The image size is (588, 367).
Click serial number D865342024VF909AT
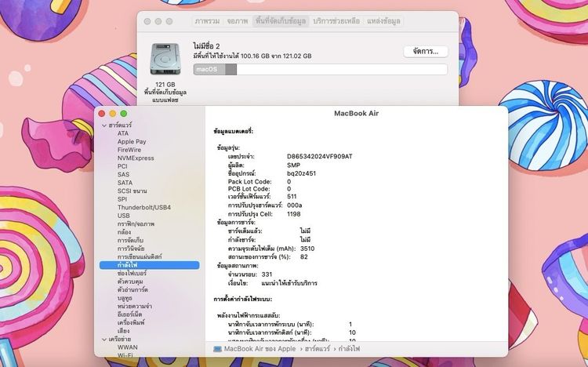[320, 157]
